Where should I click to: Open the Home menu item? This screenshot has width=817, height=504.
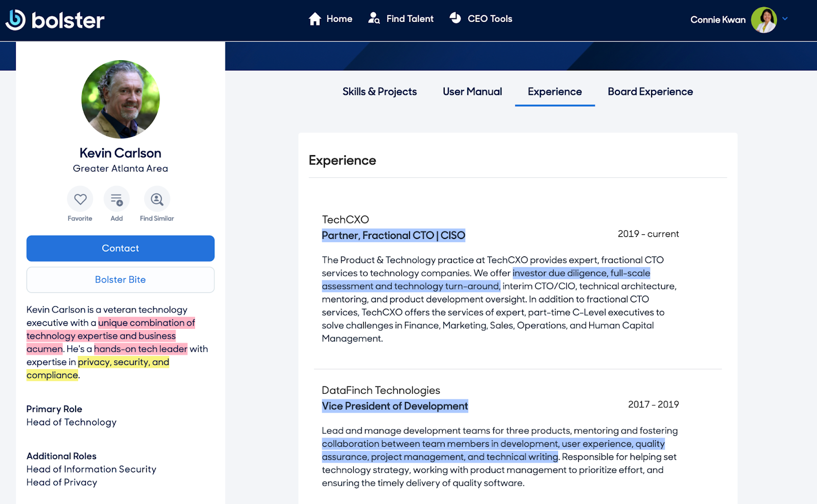coord(330,19)
